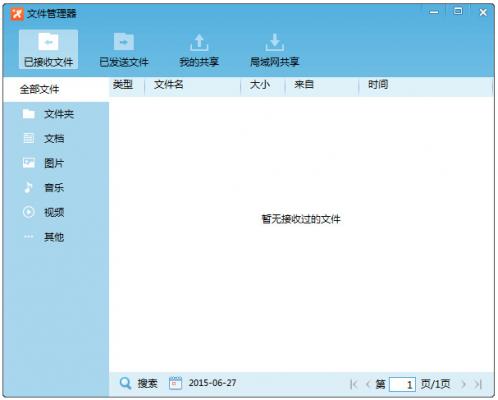The image size is (498, 400).
Task: Go to previous page arrow
Action: coord(369,384)
